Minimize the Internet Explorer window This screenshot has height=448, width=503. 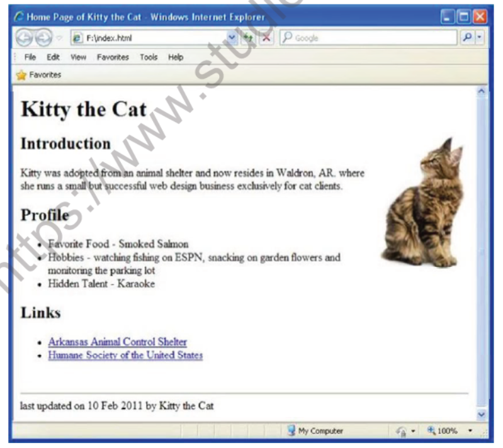[448, 17]
